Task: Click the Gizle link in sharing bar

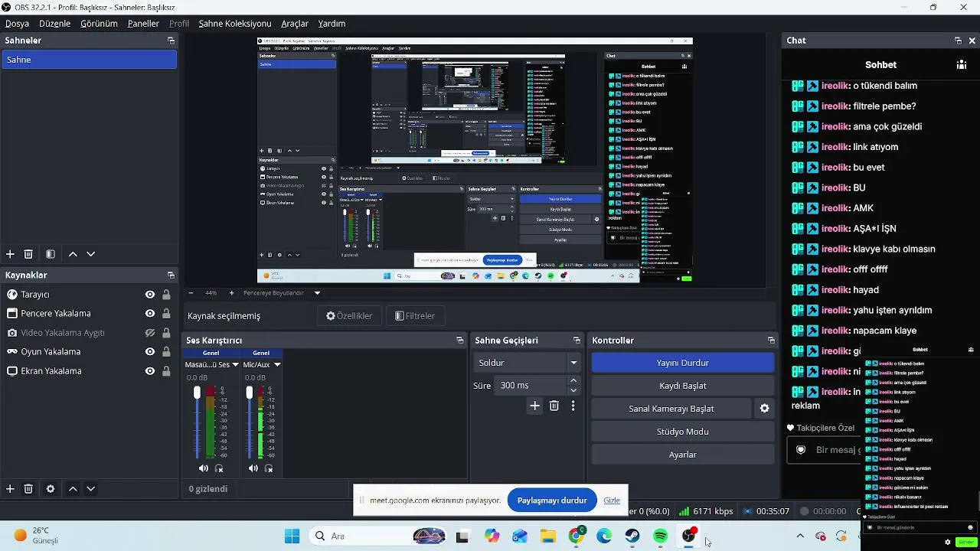Action: click(612, 500)
